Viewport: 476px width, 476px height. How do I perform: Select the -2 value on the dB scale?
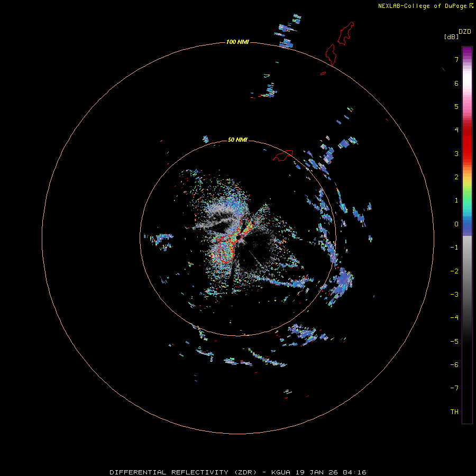coord(454,271)
